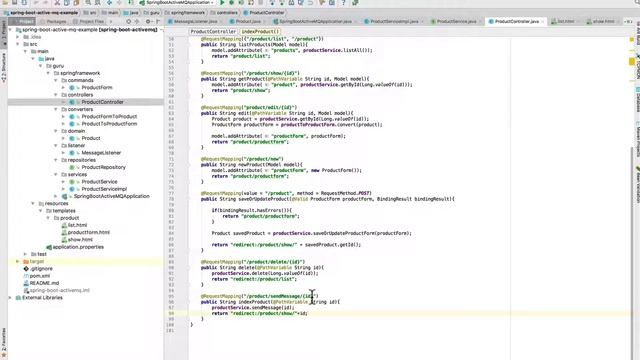Open the Database tool window on right
The width and height of the screenshot is (640, 360).
[x=637, y=100]
